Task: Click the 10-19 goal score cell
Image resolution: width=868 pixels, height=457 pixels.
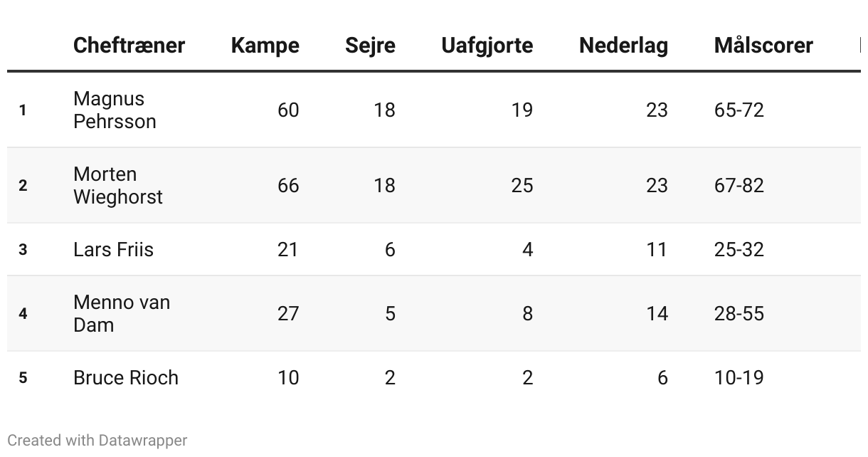Action: click(739, 377)
